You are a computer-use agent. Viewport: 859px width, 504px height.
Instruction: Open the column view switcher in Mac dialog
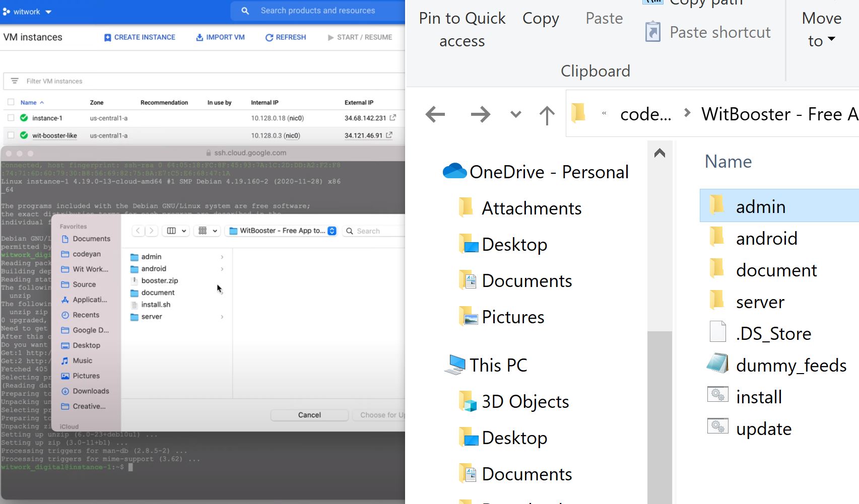pyautogui.click(x=177, y=231)
